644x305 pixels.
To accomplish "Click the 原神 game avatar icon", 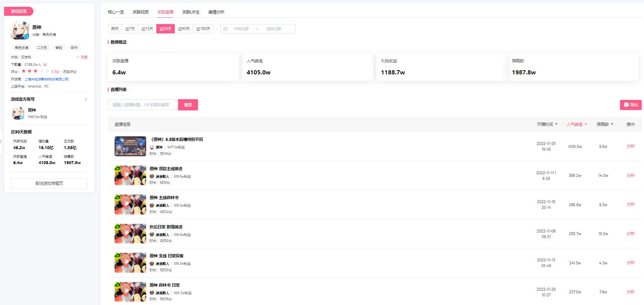I will click(20, 30).
